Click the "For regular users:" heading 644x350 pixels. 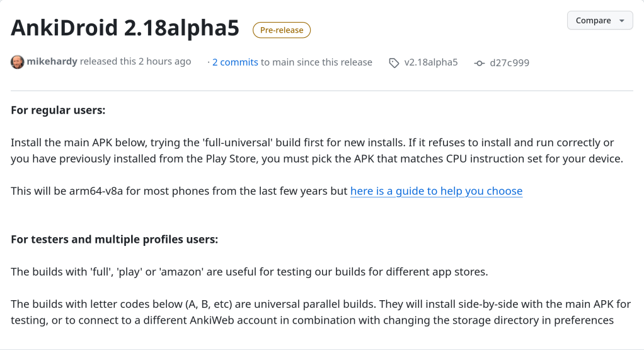58,110
